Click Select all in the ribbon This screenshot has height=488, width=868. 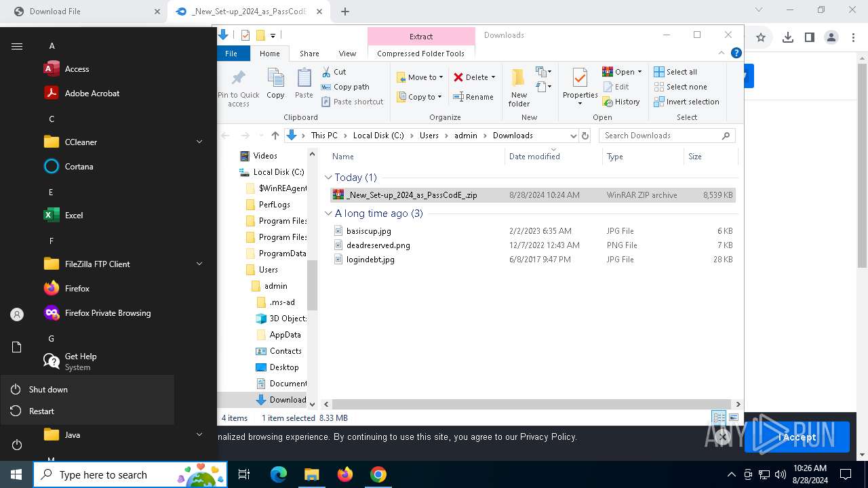675,72
